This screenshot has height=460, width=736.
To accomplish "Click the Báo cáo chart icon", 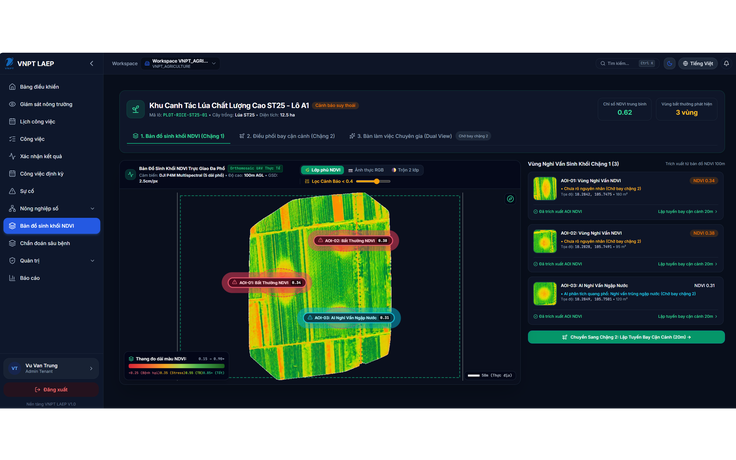I will 12,278.
